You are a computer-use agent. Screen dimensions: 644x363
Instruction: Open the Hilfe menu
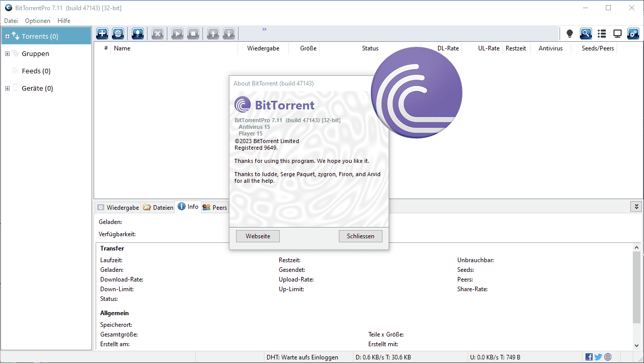click(x=64, y=21)
